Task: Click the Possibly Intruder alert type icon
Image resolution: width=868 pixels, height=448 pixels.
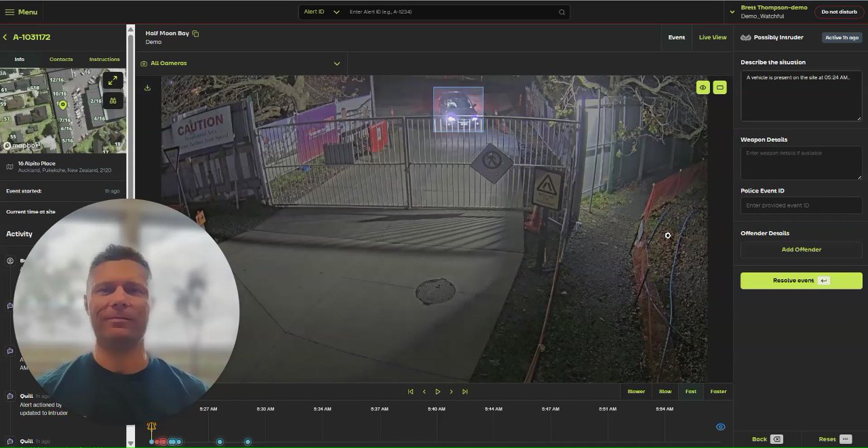Action: (x=745, y=38)
